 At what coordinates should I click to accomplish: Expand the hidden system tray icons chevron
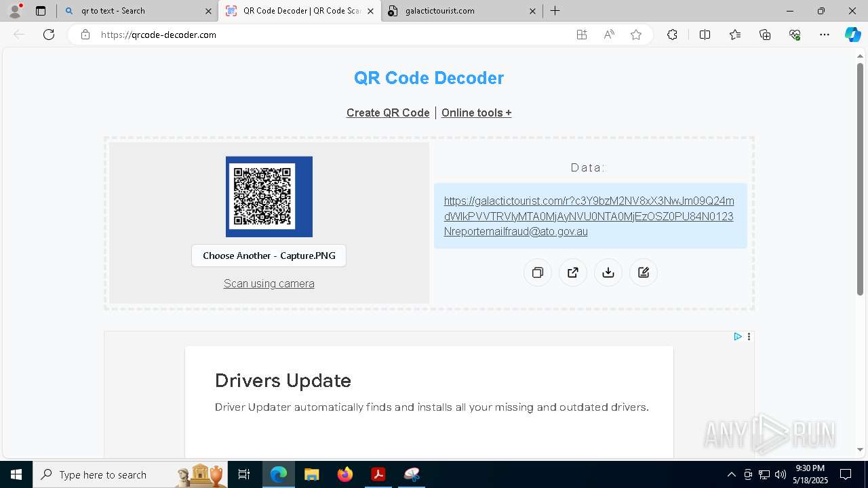pyautogui.click(x=731, y=474)
